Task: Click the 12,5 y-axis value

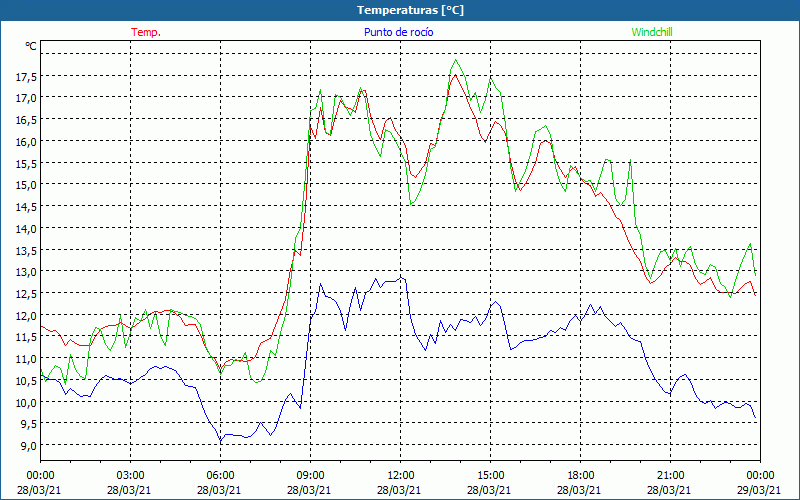Action: [26, 293]
